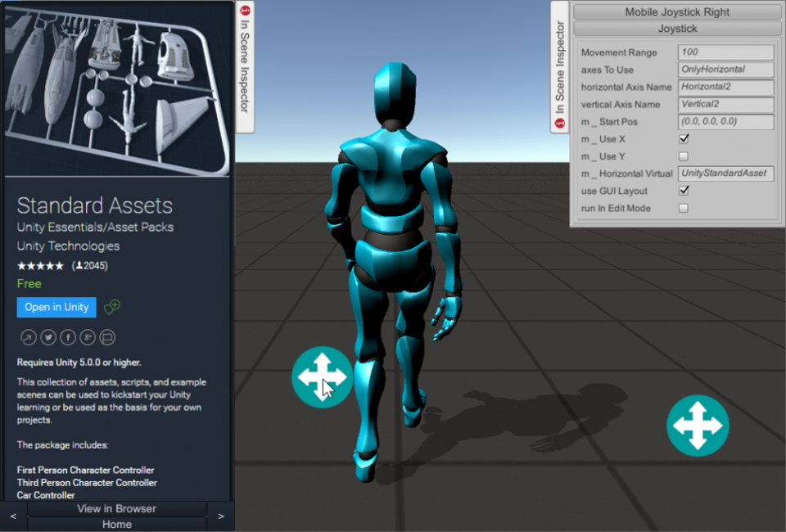The image size is (786, 532).
Task: Click 'First Person Character Controller' text
Action: point(86,470)
